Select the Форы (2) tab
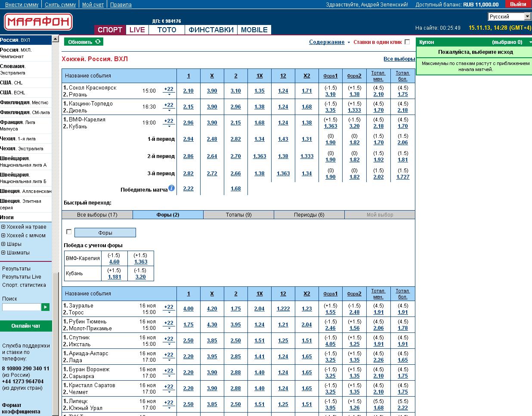 [168, 214]
